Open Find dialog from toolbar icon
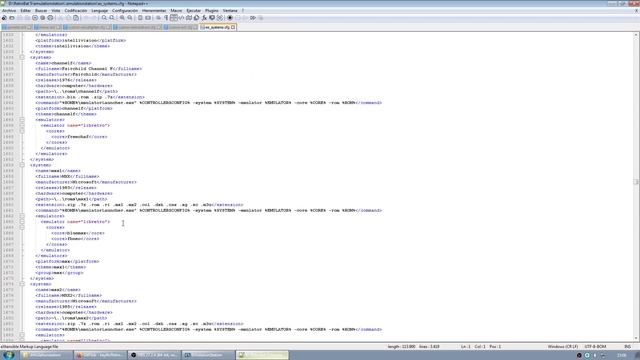640x360 pixels. click(104, 18)
